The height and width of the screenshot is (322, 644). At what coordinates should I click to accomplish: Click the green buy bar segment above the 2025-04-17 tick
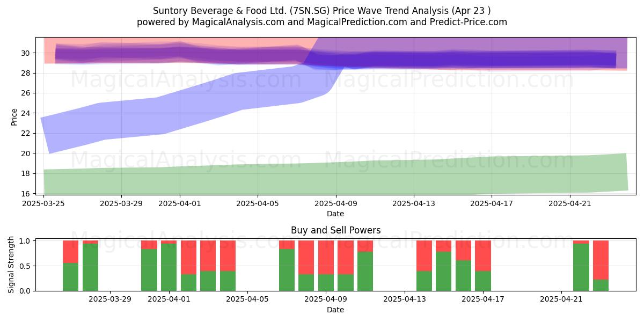click(483, 281)
